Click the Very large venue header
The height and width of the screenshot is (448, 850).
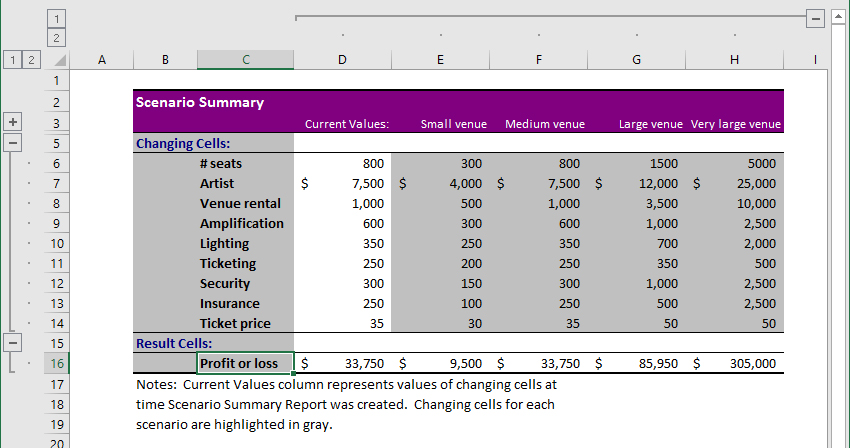(x=736, y=124)
